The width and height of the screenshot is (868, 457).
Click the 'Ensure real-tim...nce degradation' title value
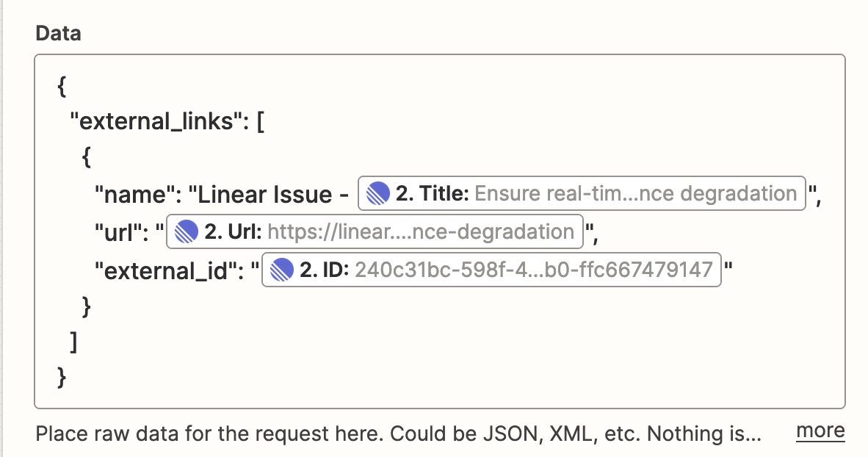point(635,193)
